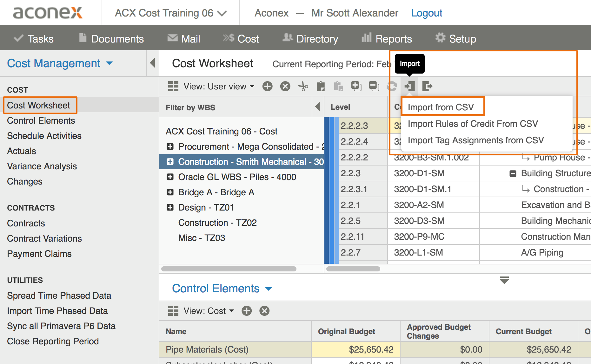The width and height of the screenshot is (591, 364).
Task: Open the Cost menu
Action: (x=241, y=39)
